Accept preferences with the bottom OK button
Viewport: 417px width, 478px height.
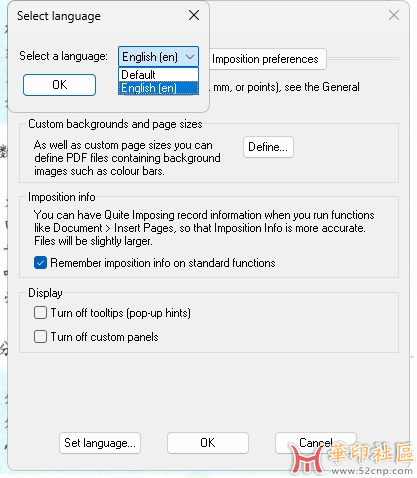point(208,443)
